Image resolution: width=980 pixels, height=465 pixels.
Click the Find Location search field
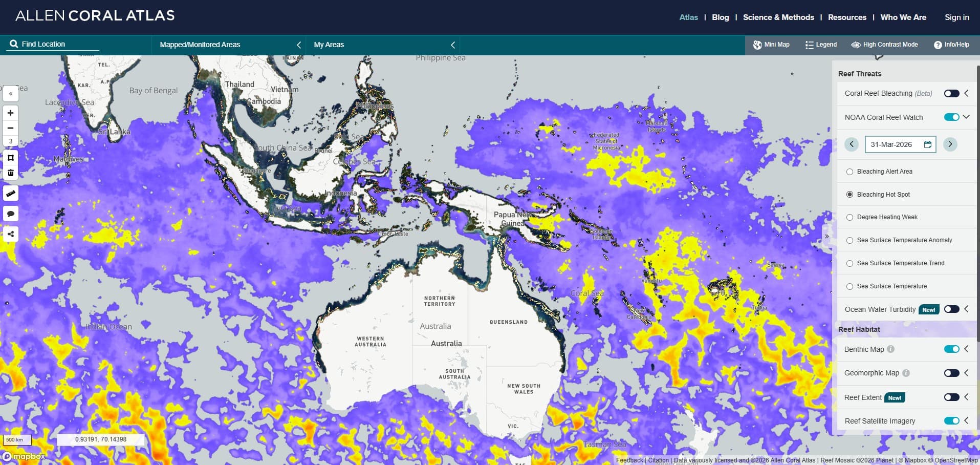[56, 44]
